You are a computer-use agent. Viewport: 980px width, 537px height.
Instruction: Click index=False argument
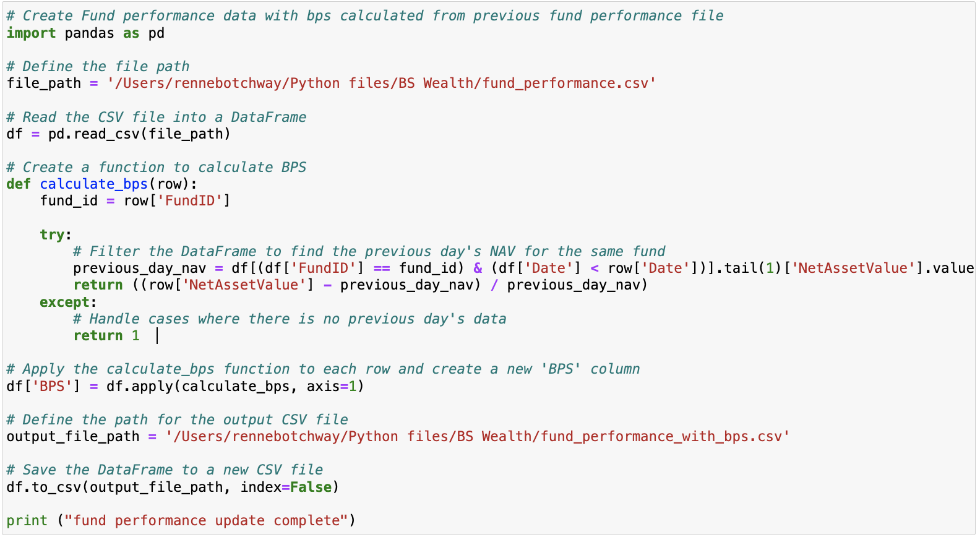[x=286, y=488]
